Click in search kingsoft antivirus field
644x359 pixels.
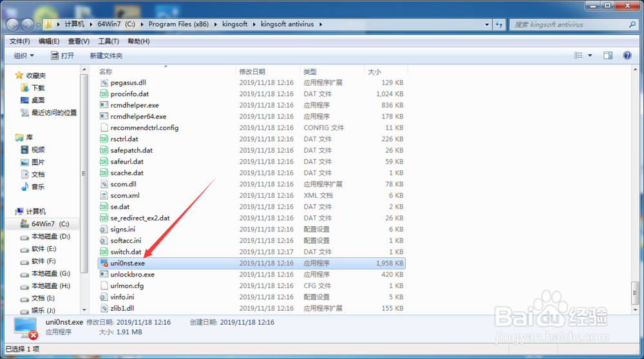(x=569, y=24)
